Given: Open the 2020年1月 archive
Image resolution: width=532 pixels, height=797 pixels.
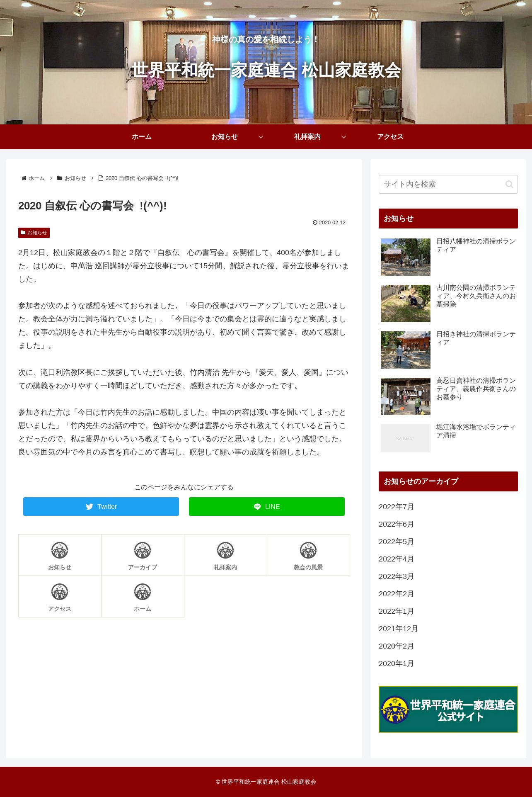Looking at the screenshot, I should [x=396, y=663].
